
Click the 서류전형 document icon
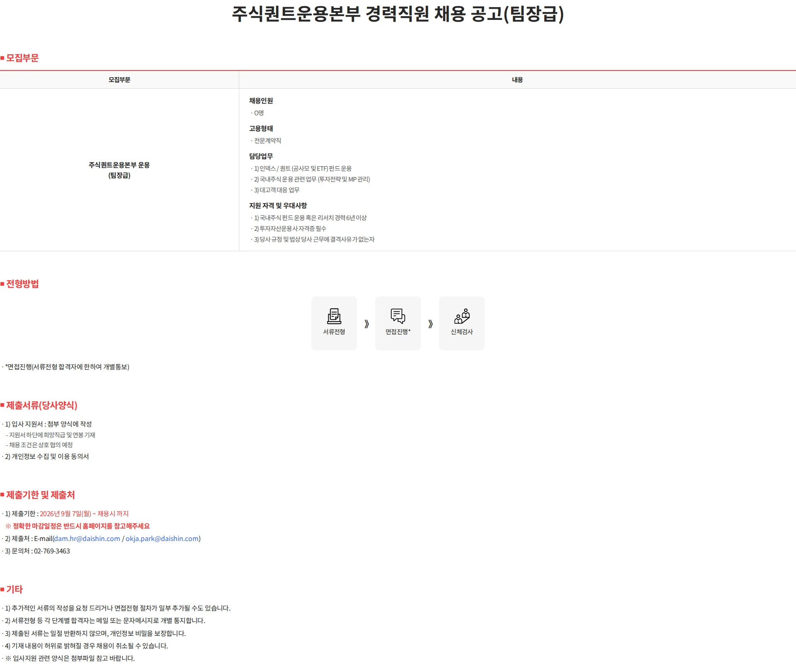click(334, 316)
